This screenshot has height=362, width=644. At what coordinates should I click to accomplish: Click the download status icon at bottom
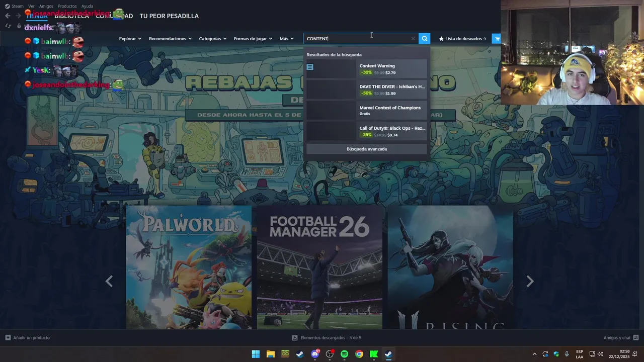click(x=295, y=338)
